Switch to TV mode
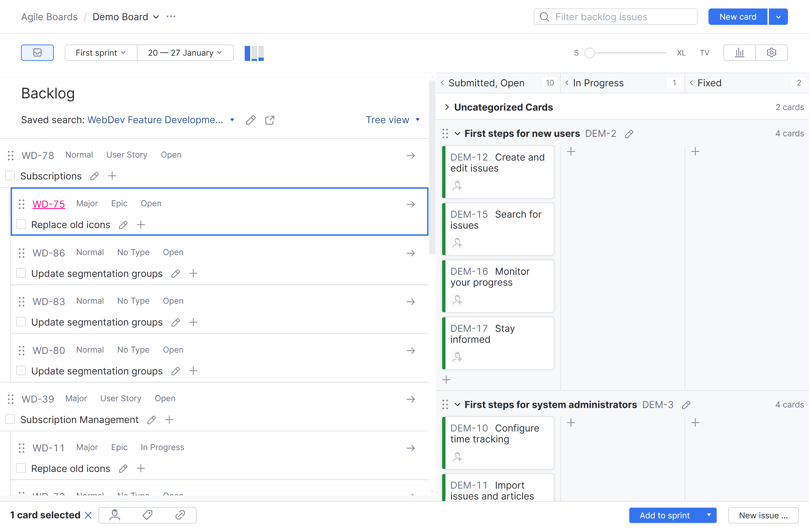Viewport: 809px width, 532px height. click(x=704, y=53)
